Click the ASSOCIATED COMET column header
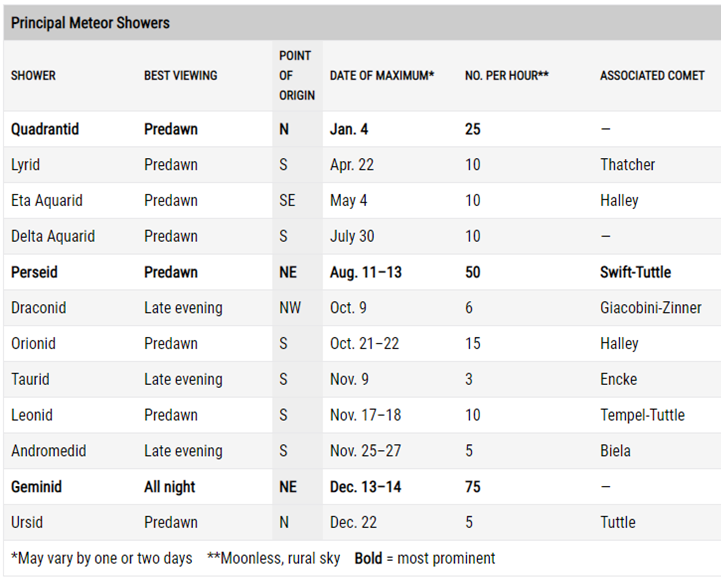 [652, 75]
